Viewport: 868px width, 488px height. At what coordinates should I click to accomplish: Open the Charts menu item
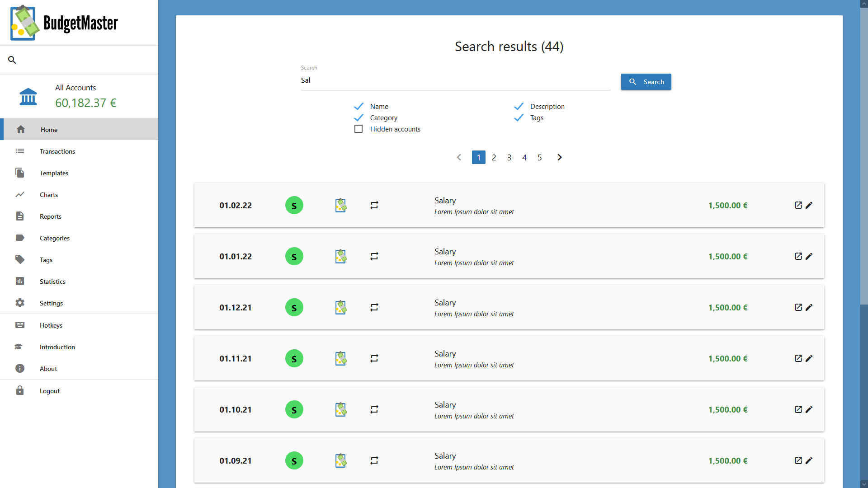point(79,195)
